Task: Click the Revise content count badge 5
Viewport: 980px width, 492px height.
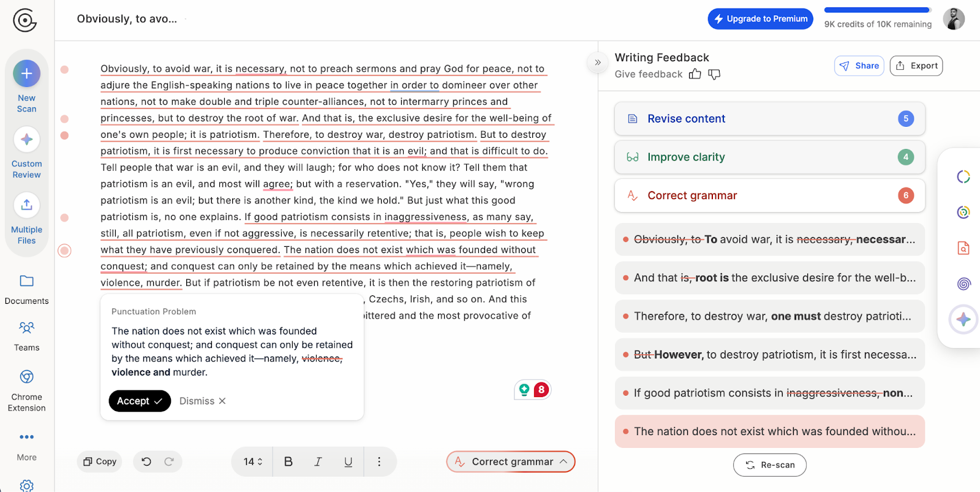Action: pos(906,119)
